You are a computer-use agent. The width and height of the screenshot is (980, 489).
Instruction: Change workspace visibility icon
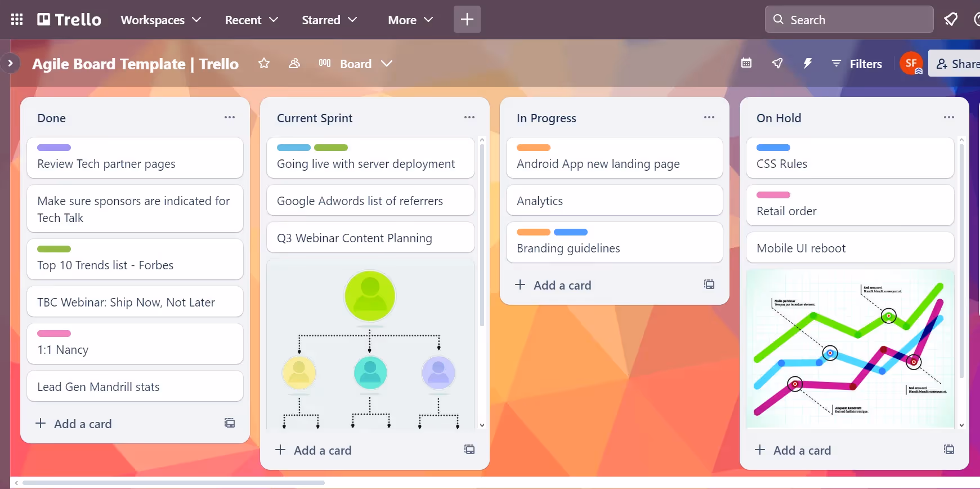coord(294,64)
